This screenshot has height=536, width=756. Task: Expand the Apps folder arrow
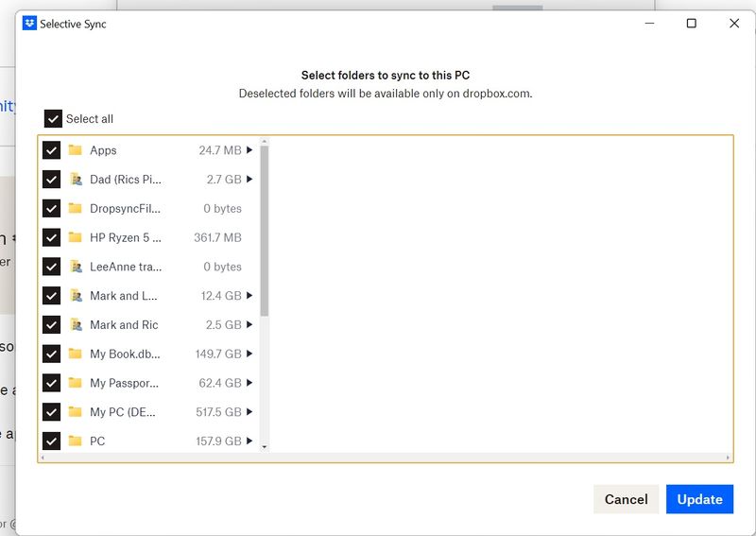click(249, 150)
